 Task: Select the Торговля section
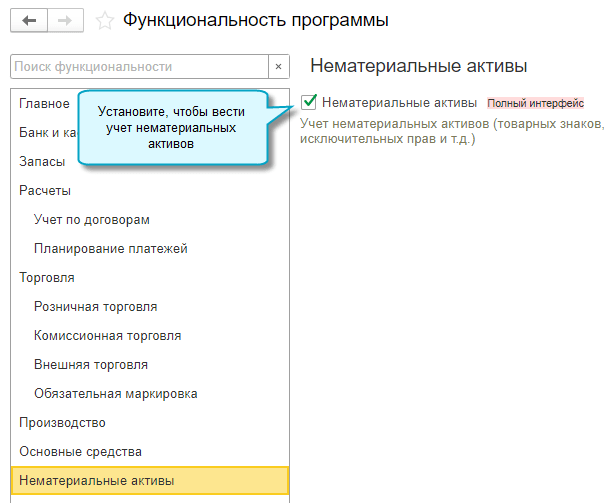tap(47, 277)
